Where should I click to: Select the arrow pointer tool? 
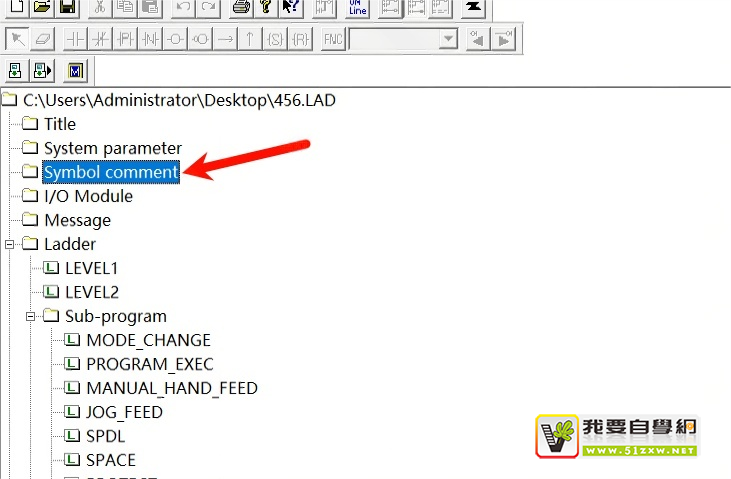(x=16, y=39)
